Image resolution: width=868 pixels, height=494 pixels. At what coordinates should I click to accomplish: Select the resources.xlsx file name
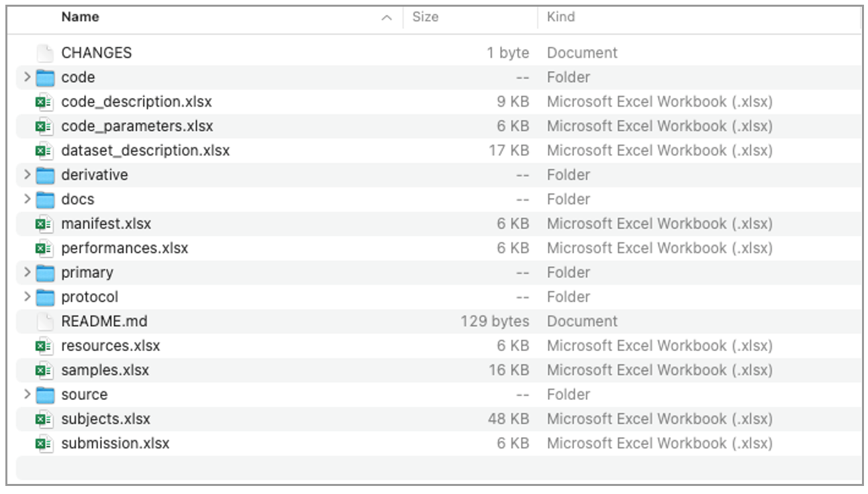[x=111, y=346]
